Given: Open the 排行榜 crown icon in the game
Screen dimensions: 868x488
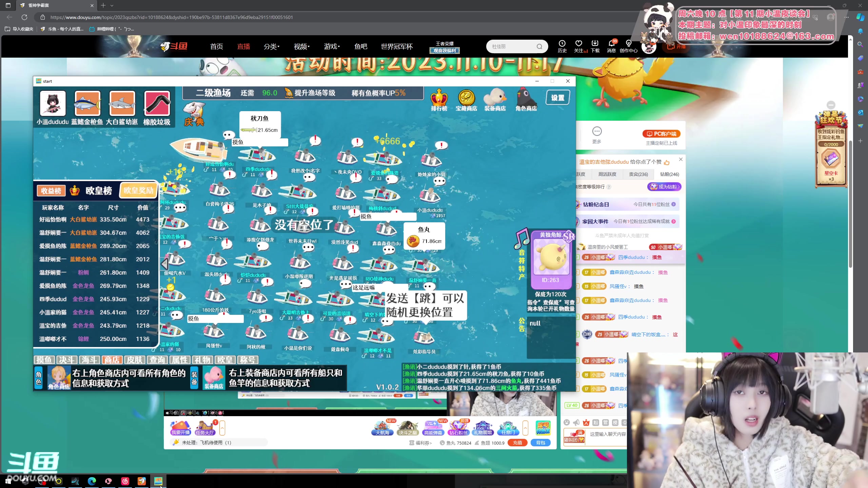Looking at the screenshot, I should point(439,100).
